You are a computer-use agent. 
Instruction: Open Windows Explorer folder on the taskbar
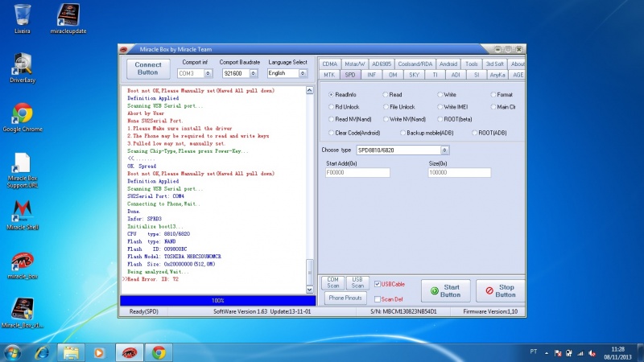pos(71,352)
